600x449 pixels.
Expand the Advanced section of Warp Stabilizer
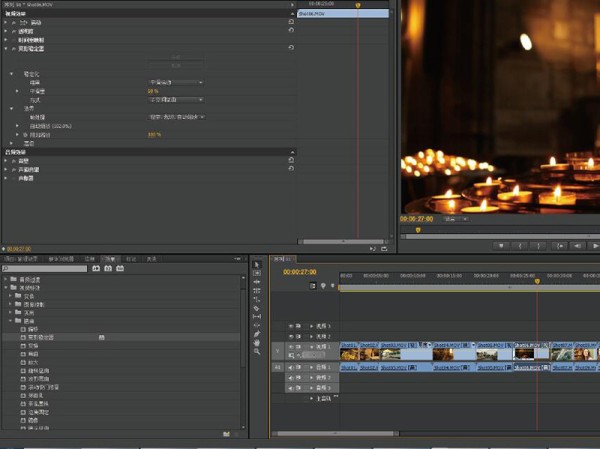tap(11, 143)
